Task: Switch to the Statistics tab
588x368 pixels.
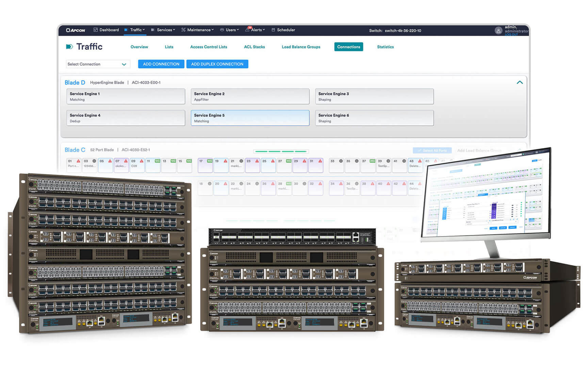Action: (385, 47)
